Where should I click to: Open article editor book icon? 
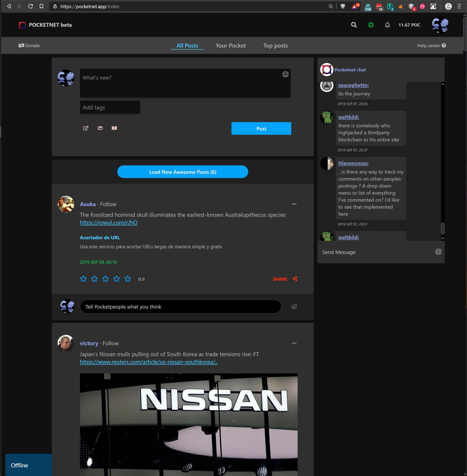pyautogui.click(x=114, y=128)
